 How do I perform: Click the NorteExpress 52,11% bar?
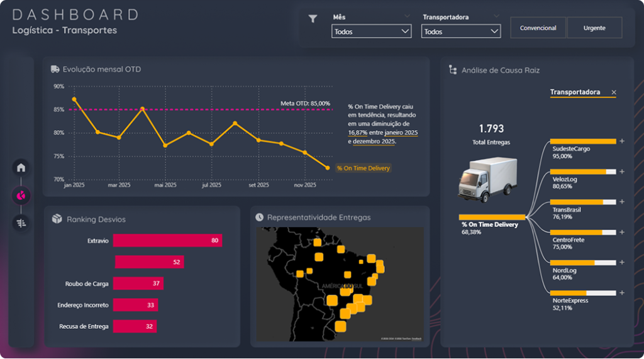pos(583,293)
